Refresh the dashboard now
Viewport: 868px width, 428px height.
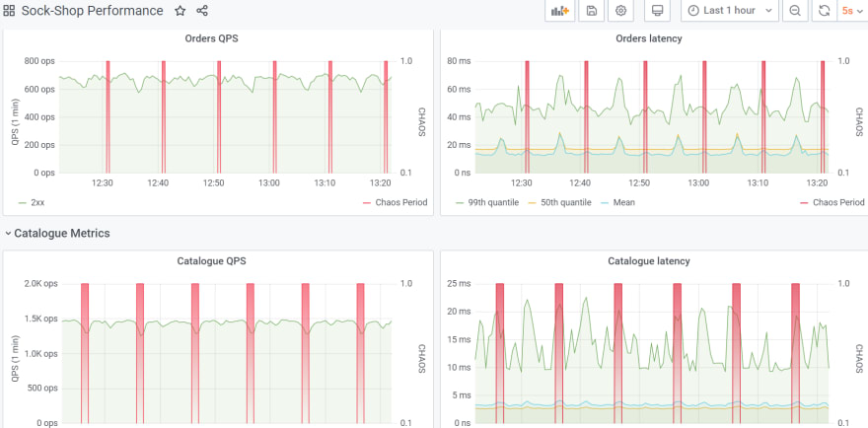825,11
